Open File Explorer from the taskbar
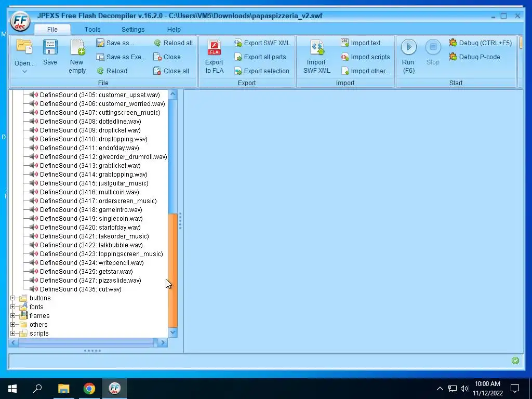 [63, 389]
